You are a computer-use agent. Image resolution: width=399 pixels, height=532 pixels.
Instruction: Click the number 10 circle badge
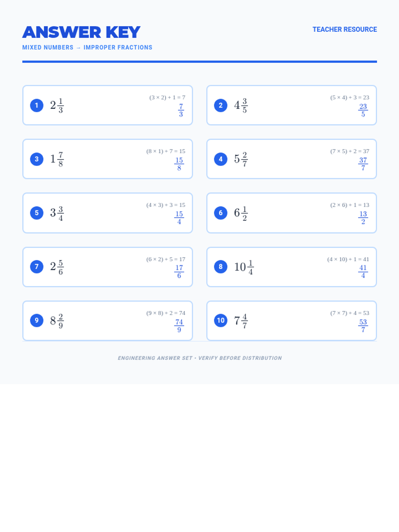220,321
